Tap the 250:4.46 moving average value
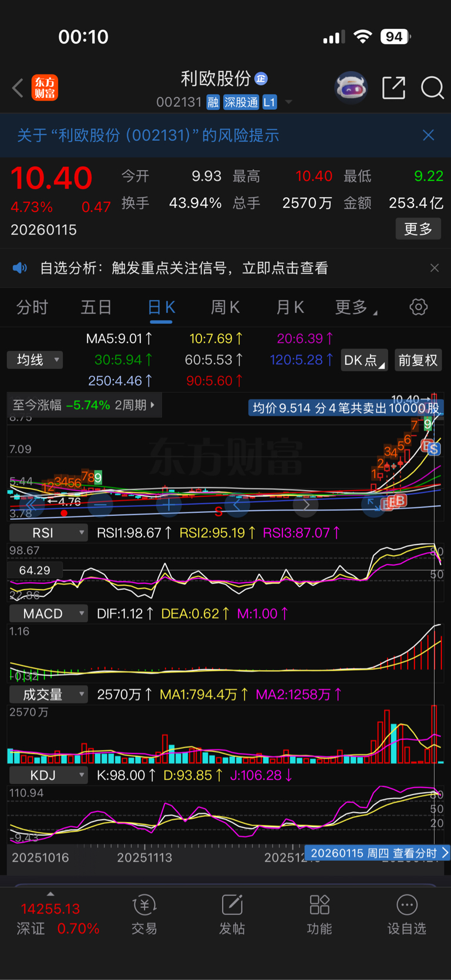451x980 pixels. coord(120,381)
